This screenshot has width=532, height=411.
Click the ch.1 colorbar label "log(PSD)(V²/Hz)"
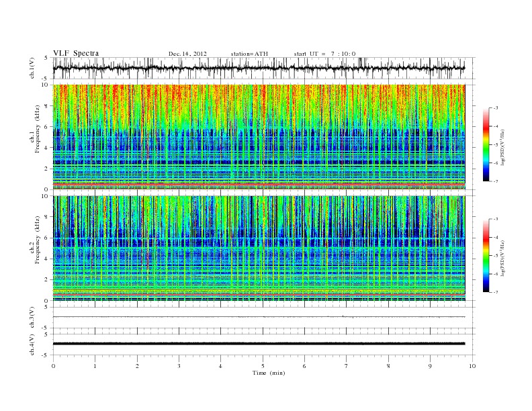click(x=502, y=146)
